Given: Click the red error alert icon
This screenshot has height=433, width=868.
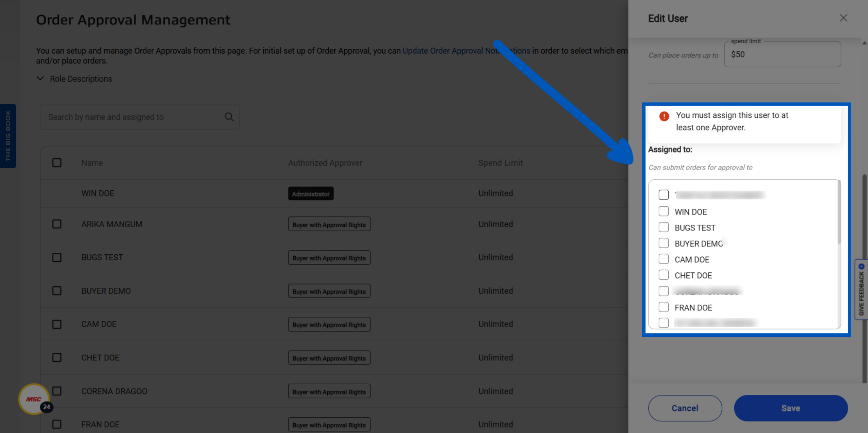Looking at the screenshot, I should [664, 116].
